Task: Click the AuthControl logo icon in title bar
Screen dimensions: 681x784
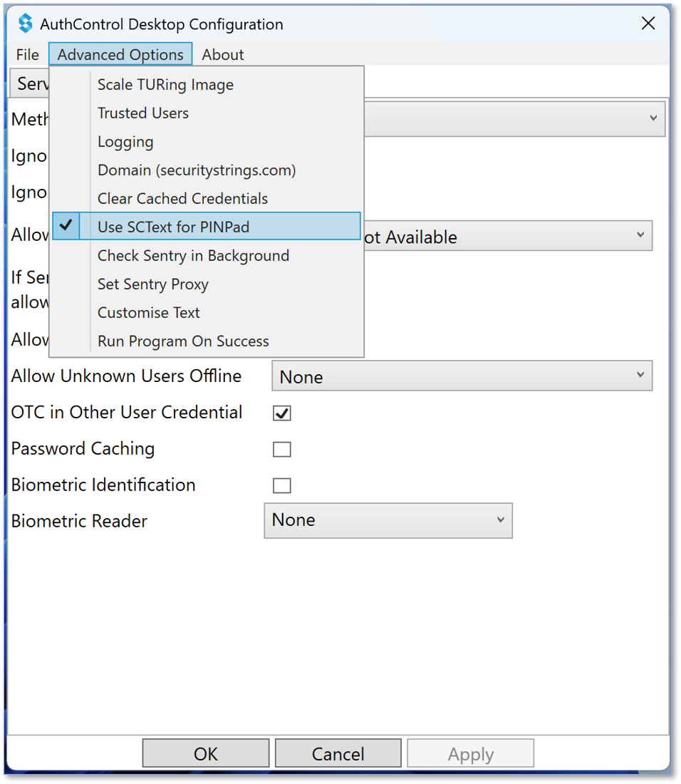Action: point(25,24)
